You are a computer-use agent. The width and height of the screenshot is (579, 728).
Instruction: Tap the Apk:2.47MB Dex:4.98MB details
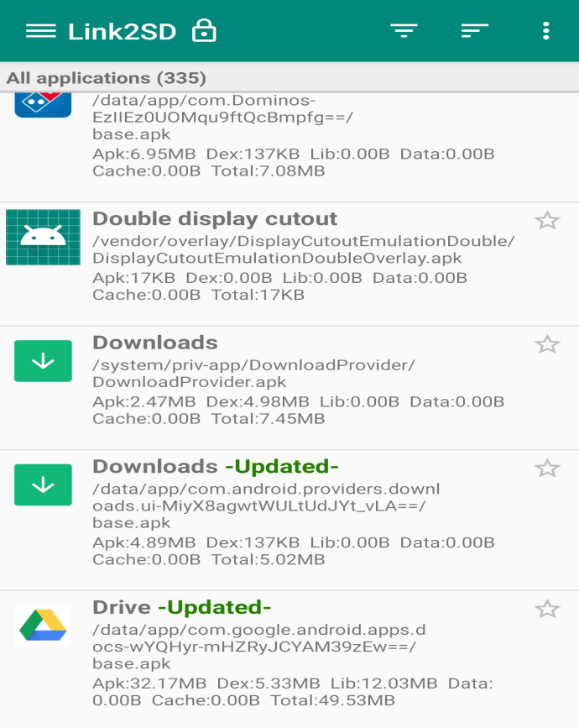click(x=299, y=401)
